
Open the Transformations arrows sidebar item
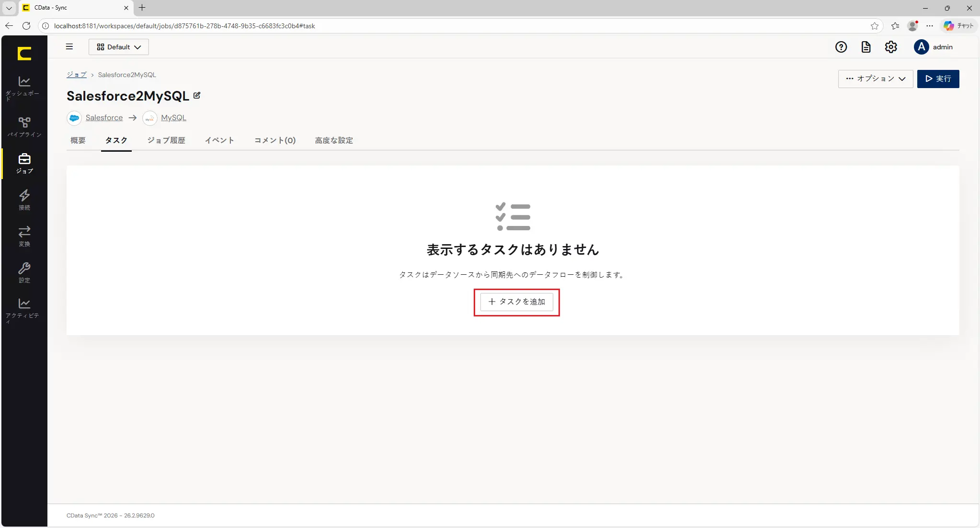(x=24, y=236)
